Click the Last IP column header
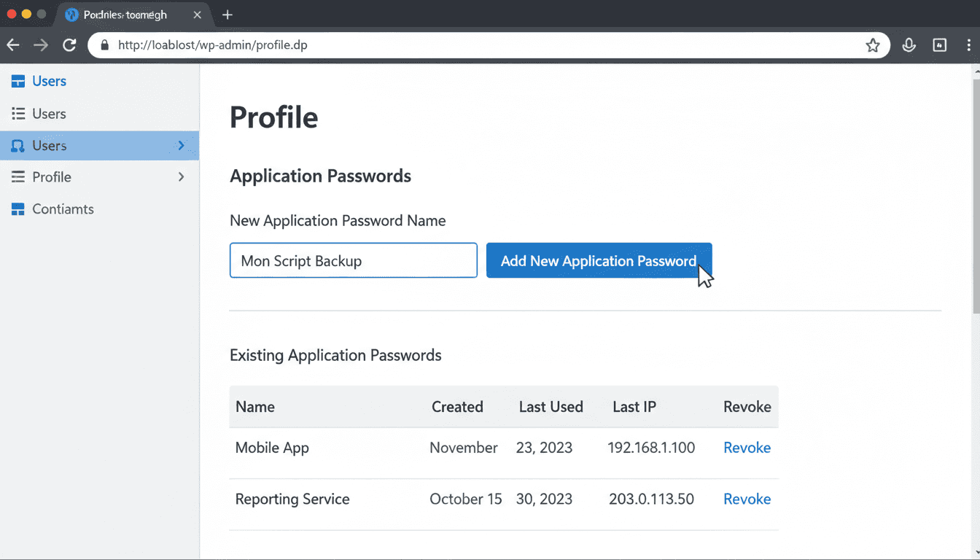 pos(634,407)
